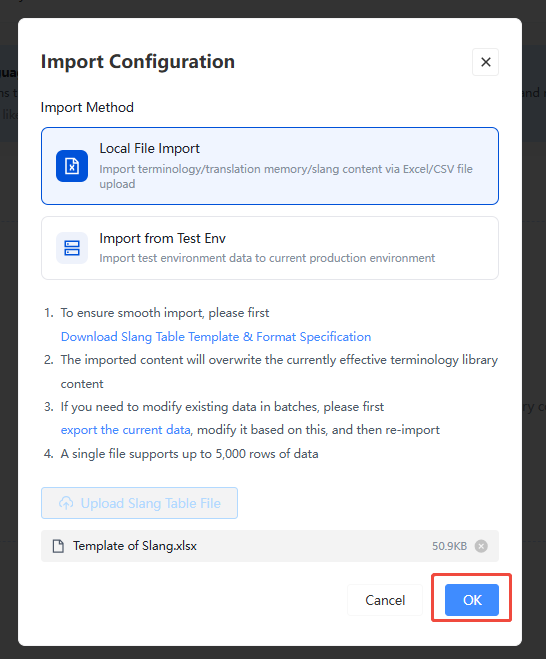This screenshot has height=659, width=546.
Task: Click the 5,000 rows limit note
Action: (x=189, y=454)
